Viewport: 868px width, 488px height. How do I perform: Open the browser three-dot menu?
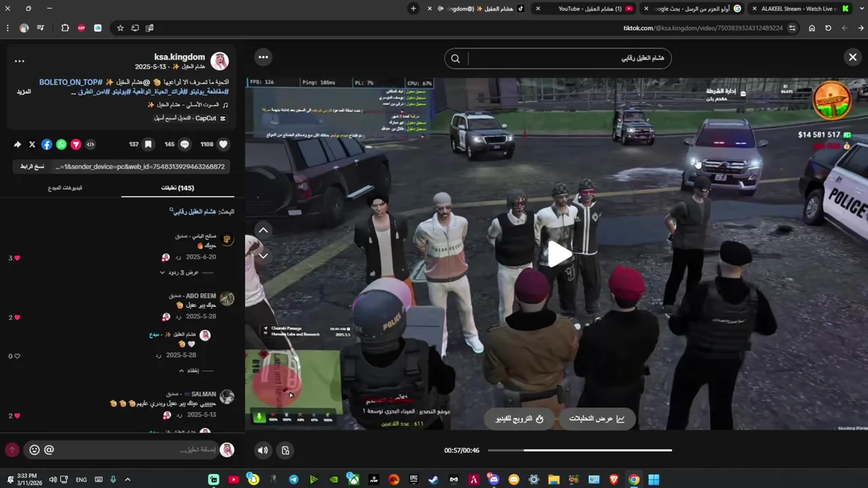(x=7, y=28)
